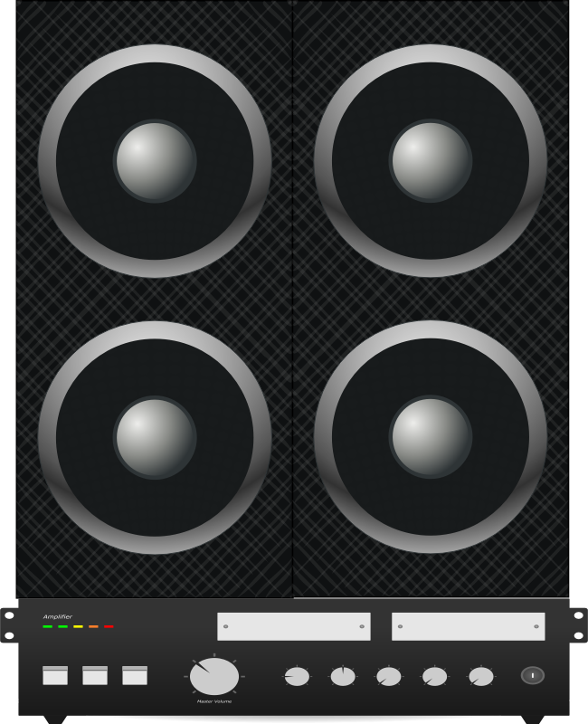The image size is (588, 724).
Task: Click the Master Volume knob
Action: pyautogui.click(x=214, y=676)
